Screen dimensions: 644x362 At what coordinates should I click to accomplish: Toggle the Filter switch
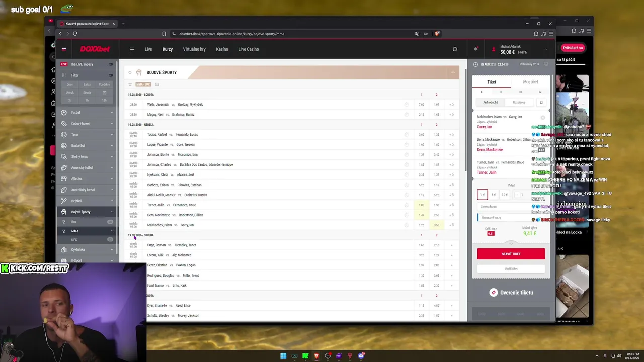[x=111, y=75]
